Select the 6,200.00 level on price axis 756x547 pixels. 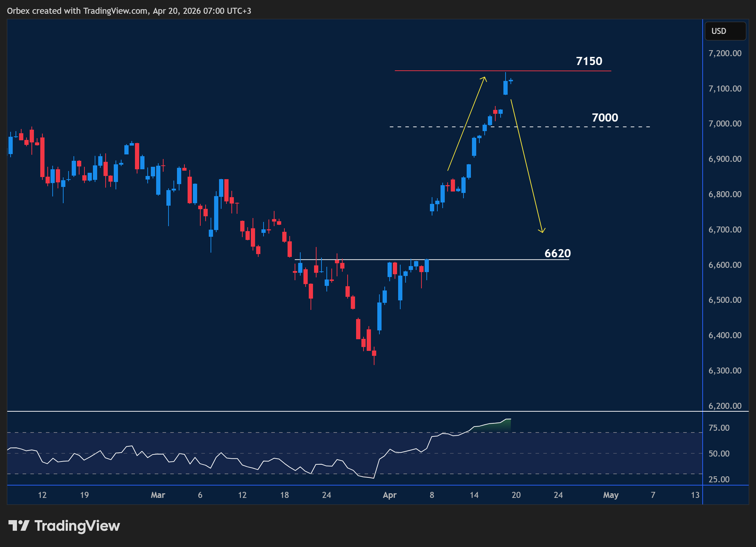point(725,406)
